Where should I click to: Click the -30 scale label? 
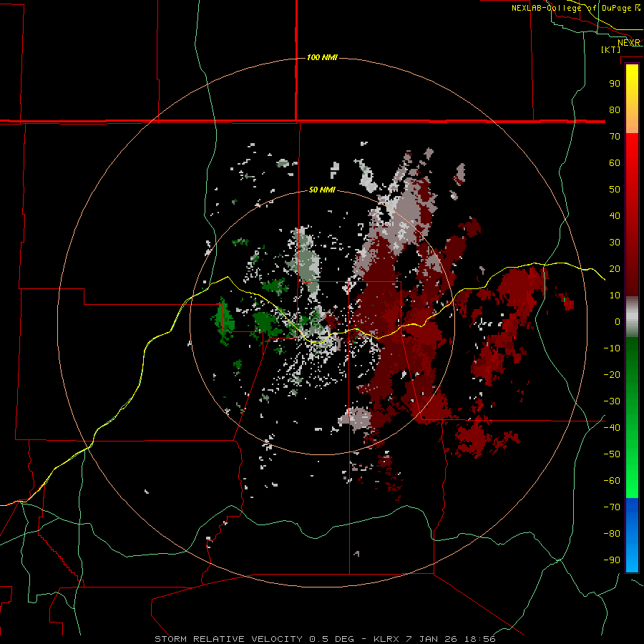click(x=612, y=401)
